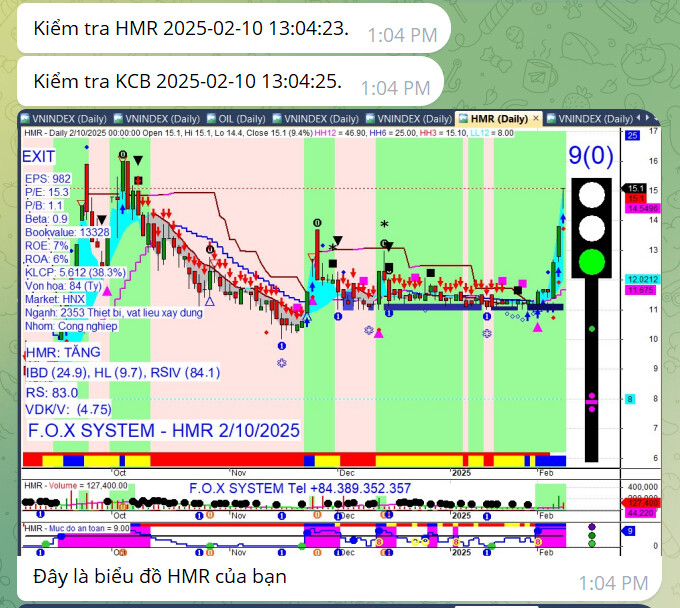Open VNINDEX (Daily) tab directly left of HMR tab
680x608 pixels.
[x=409, y=119]
